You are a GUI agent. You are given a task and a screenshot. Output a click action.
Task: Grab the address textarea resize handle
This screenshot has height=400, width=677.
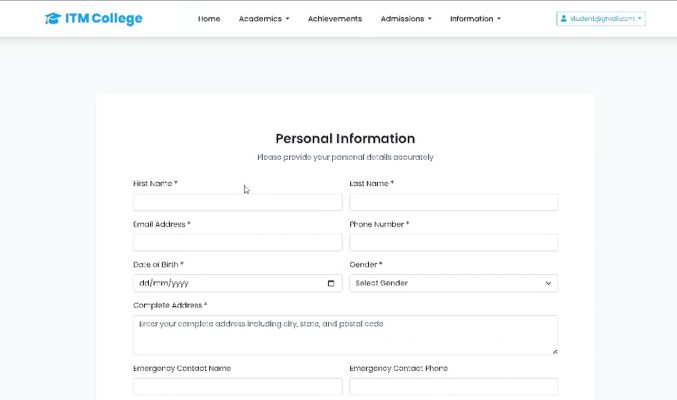pyautogui.click(x=554, y=351)
